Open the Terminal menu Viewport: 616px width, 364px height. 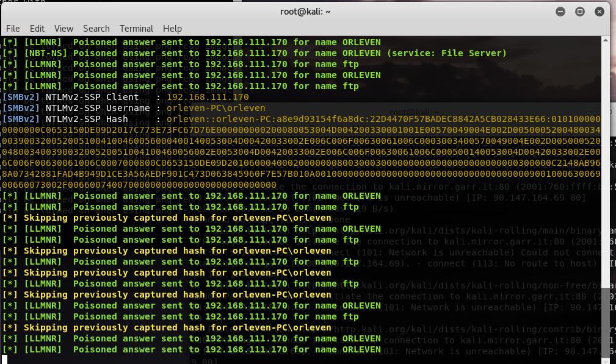pyautogui.click(x=136, y=28)
